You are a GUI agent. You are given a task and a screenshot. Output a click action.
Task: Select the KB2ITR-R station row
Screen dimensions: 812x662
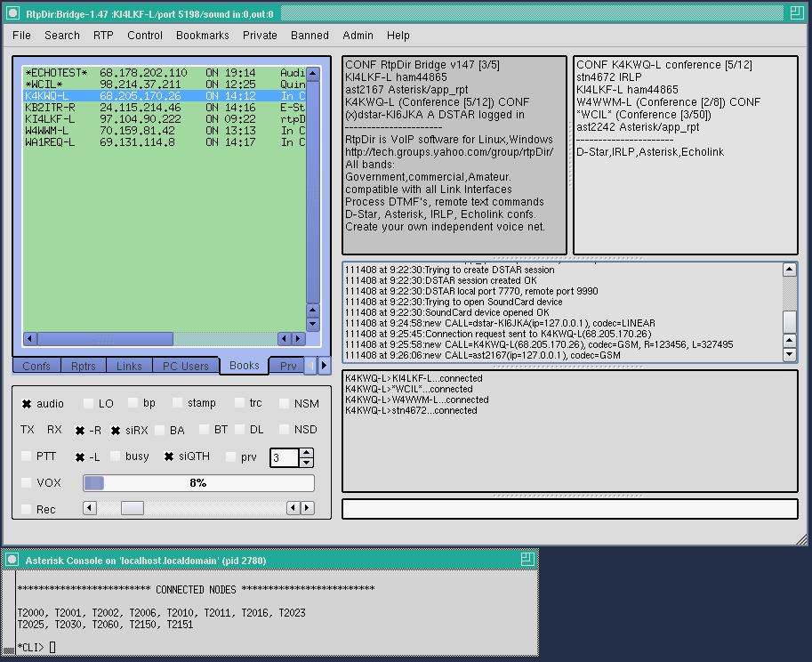point(165,108)
